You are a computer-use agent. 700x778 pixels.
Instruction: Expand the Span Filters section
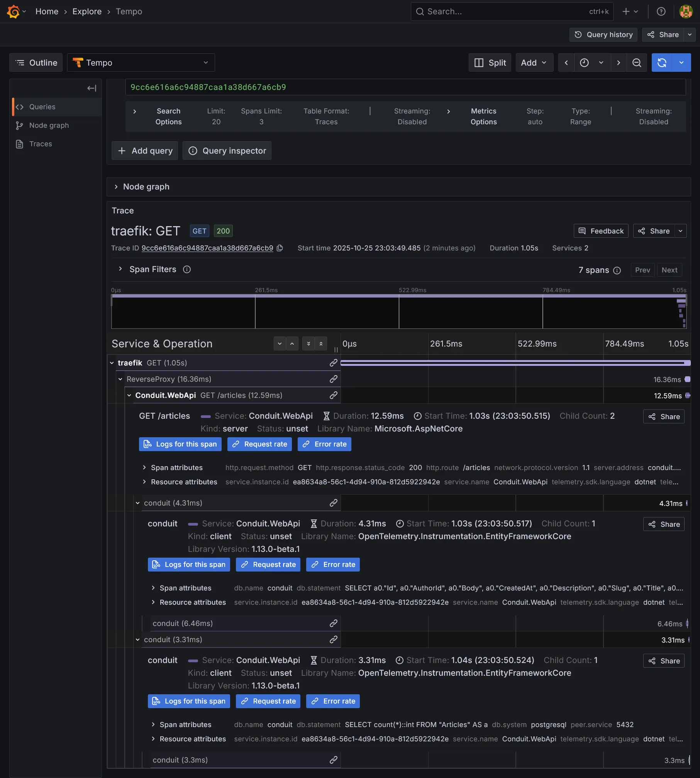click(x=120, y=269)
